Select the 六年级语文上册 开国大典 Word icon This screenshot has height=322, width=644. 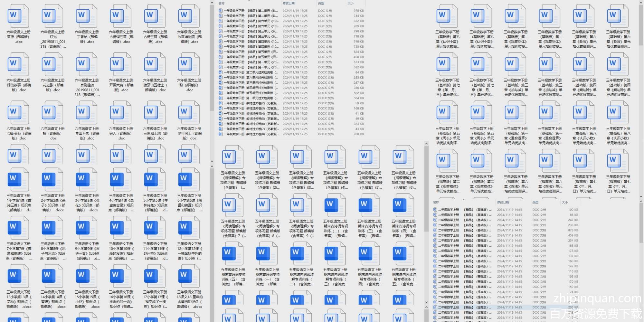tap(121, 64)
